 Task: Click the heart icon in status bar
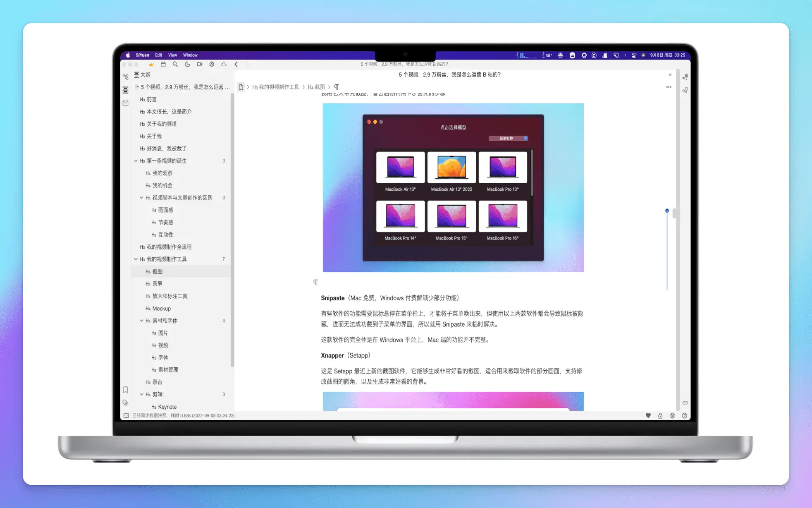648,416
